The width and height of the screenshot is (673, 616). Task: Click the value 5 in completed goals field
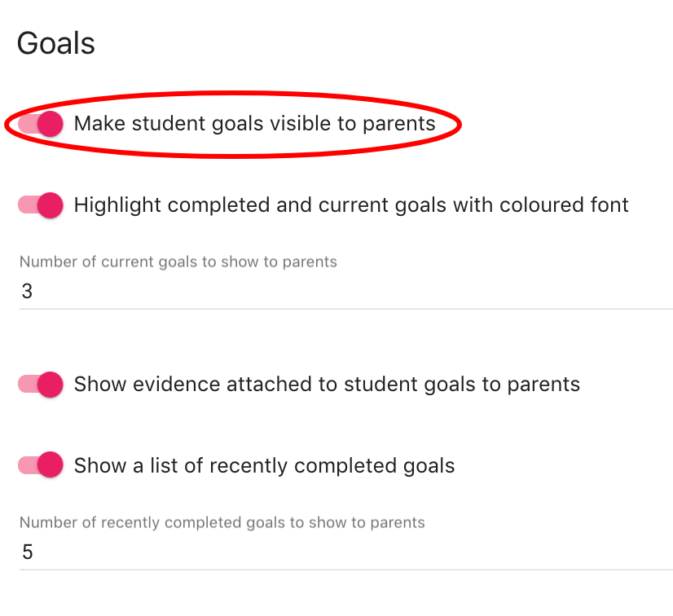click(28, 552)
